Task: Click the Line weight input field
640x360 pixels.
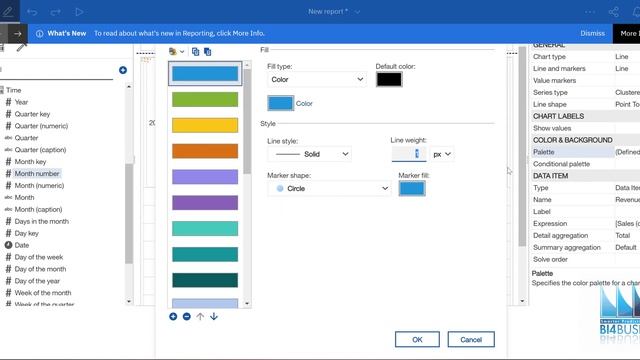Action: (x=409, y=154)
